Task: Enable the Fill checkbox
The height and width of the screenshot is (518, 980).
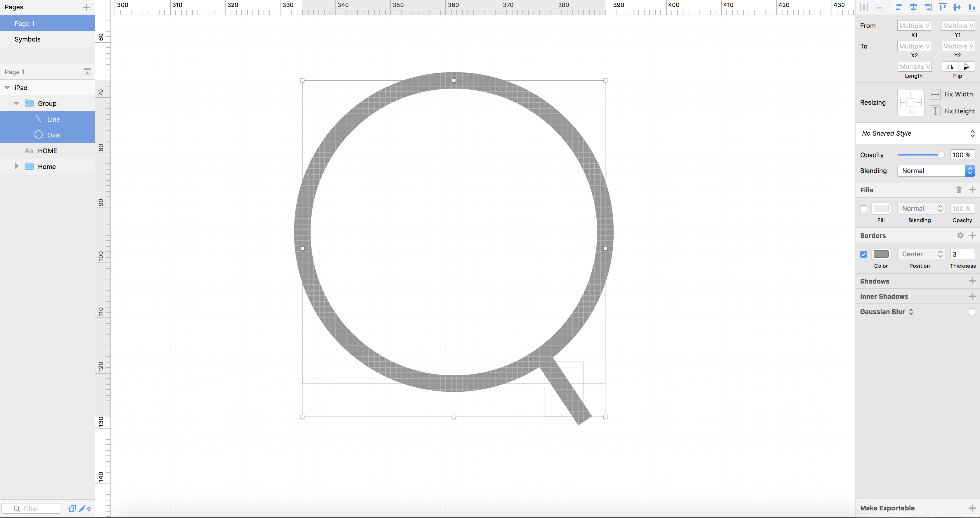Action: tap(864, 208)
